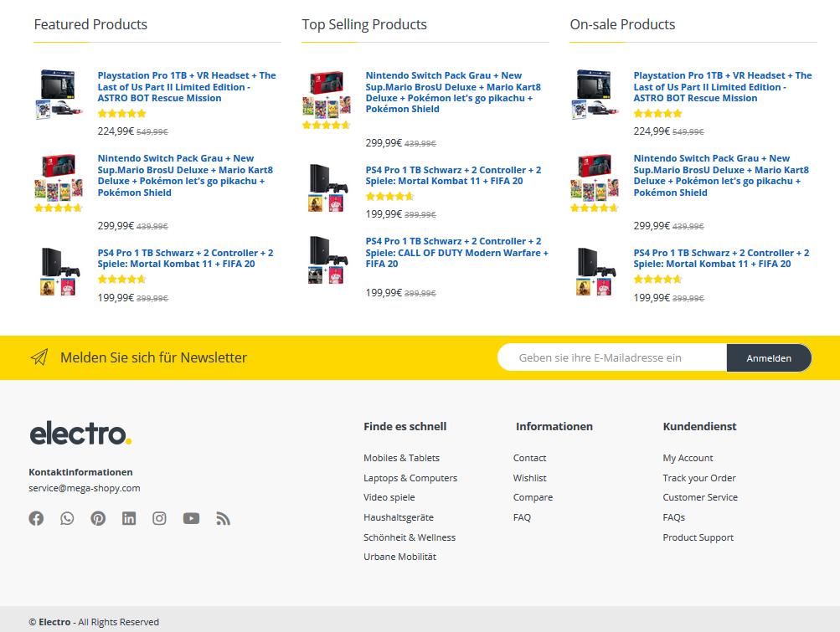
Task: Click the Anmelden newsletter button
Action: tap(769, 357)
